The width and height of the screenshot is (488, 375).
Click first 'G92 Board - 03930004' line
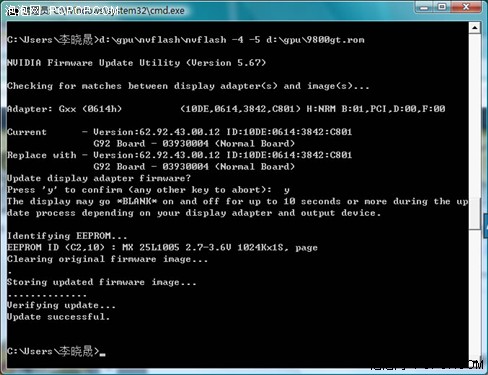click(x=194, y=144)
